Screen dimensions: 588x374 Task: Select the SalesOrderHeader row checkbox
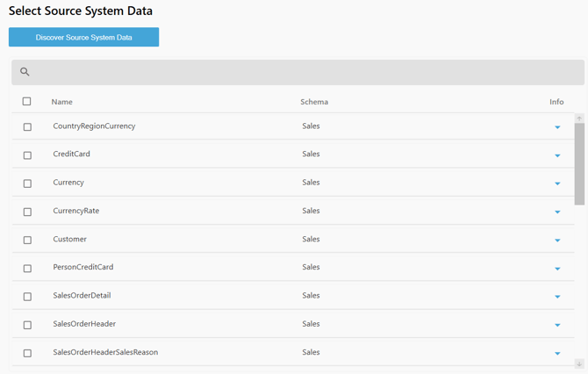27,325
